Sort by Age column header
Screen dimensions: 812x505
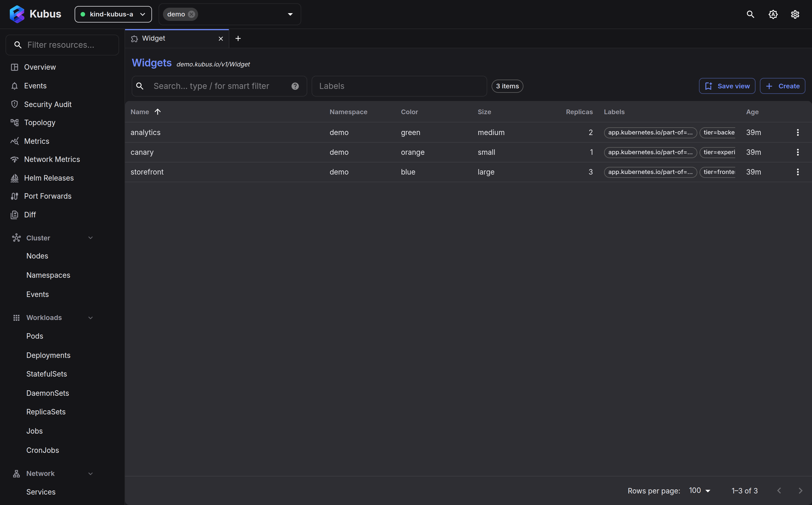[752, 112]
